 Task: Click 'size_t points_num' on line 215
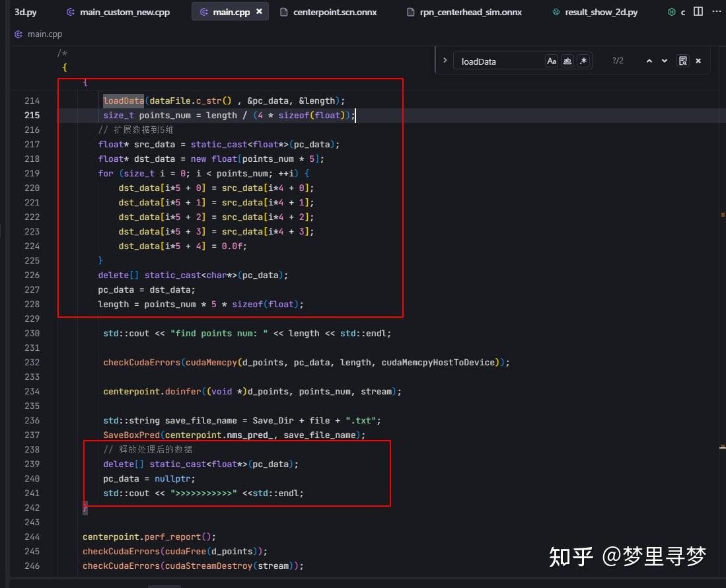pos(147,115)
